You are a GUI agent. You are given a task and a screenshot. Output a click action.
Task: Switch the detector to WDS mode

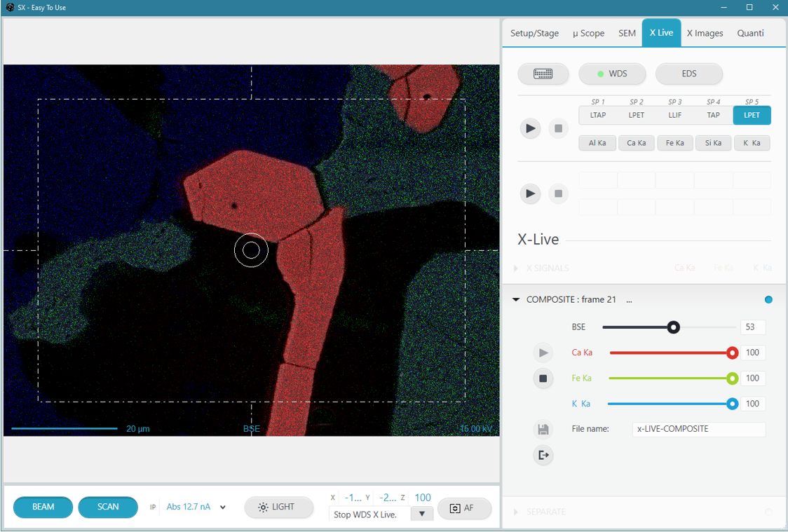pos(611,74)
